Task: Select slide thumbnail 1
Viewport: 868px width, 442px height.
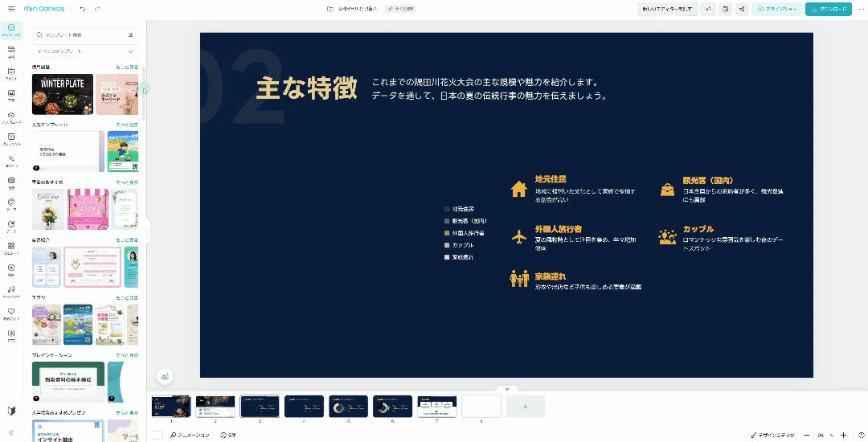Action: (x=171, y=407)
